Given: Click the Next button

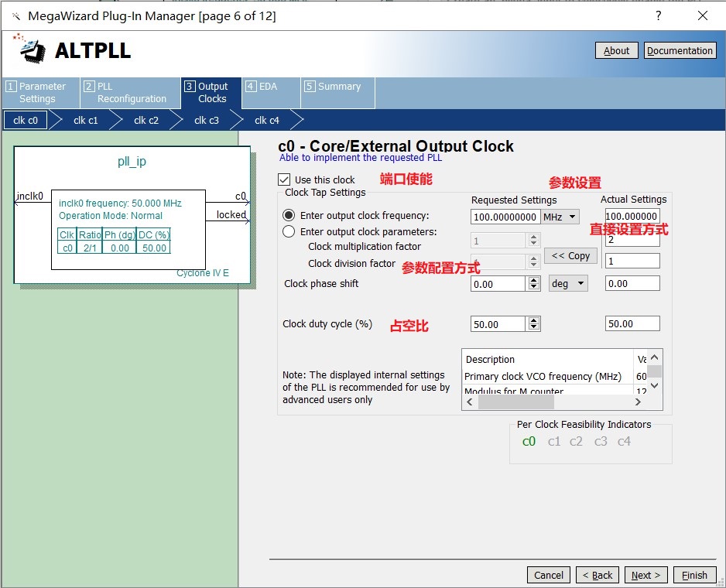Looking at the screenshot, I should 646,575.
